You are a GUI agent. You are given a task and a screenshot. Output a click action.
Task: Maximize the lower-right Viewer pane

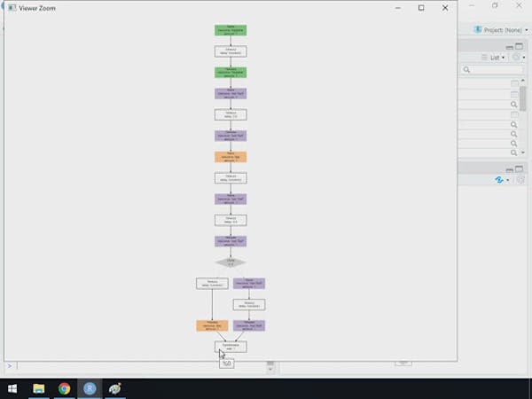click(x=519, y=169)
